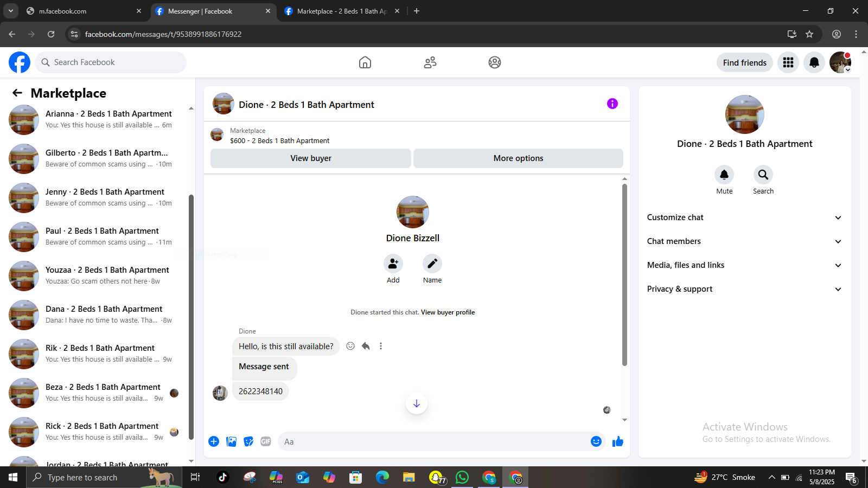The image size is (868, 488).
Task: Click the browser address bar URL
Action: pyautogui.click(x=163, y=34)
